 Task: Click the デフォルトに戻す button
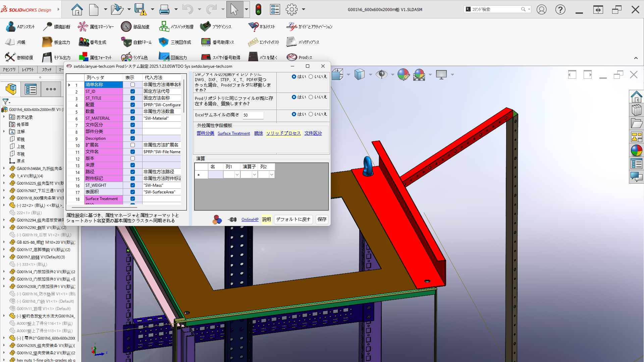coord(293,220)
